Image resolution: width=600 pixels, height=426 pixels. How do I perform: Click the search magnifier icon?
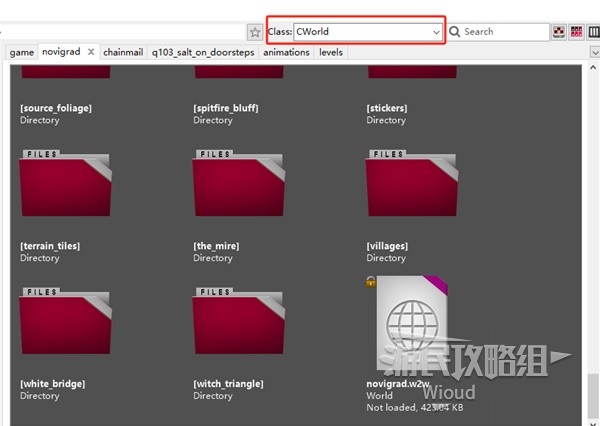(x=455, y=32)
